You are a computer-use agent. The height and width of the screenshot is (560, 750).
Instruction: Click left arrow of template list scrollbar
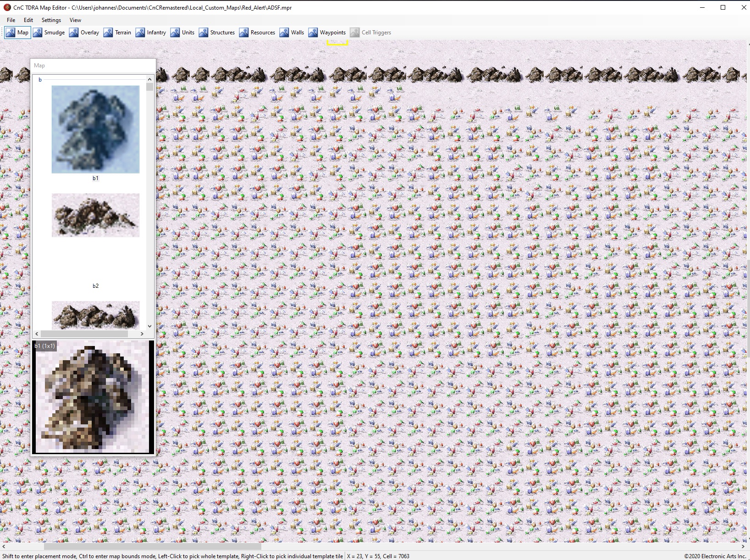point(37,334)
